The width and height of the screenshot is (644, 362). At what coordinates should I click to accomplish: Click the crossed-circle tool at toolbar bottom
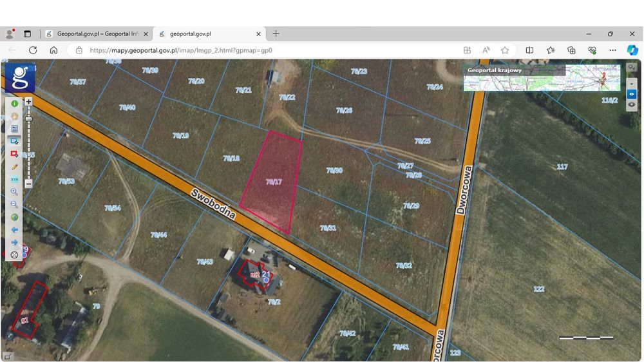14,255
